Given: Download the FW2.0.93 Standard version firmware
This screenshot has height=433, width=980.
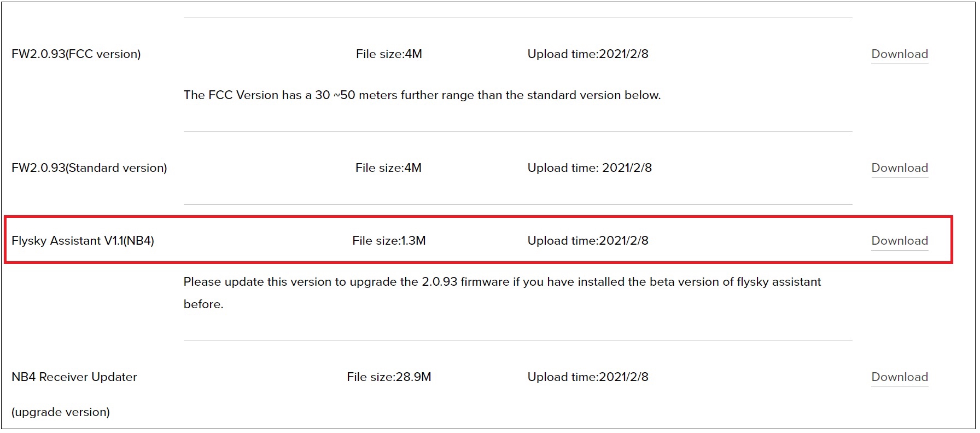Looking at the screenshot, I should pyautogui.click(x=899, y=168).
